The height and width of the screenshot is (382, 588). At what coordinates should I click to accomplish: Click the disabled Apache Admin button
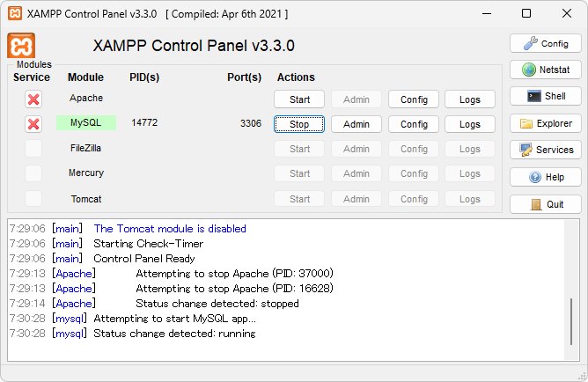pyautogui.click(x=356, y=99)
